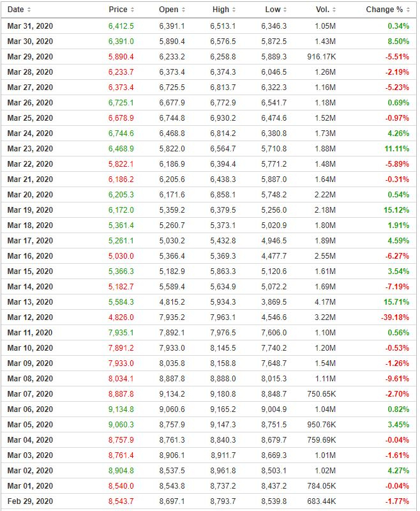This screenshot has height=511, width=420.
Task: Click the Open column sort icon
Action: coord(183,10)
